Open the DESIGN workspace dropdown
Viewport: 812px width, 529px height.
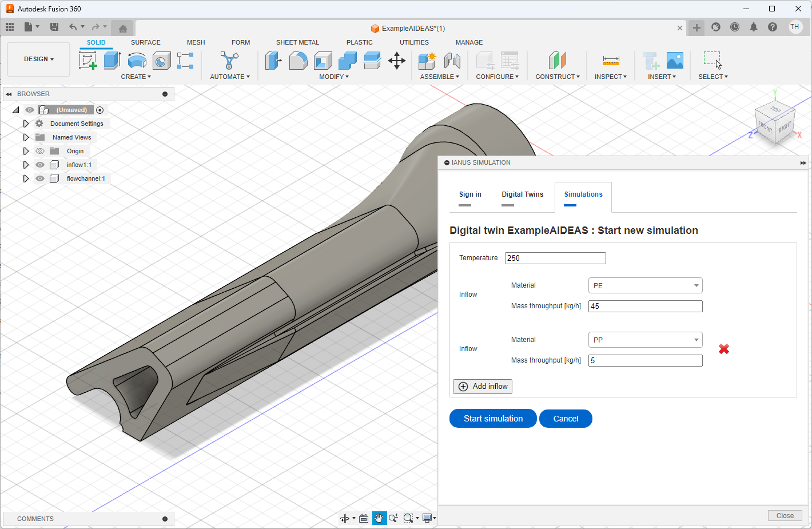pos(39,59)
